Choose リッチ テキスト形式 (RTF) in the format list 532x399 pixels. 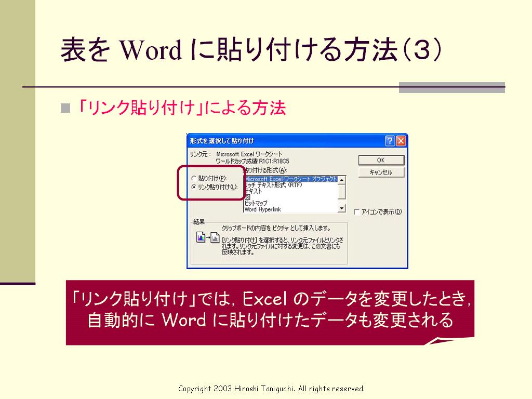(291, 185)
